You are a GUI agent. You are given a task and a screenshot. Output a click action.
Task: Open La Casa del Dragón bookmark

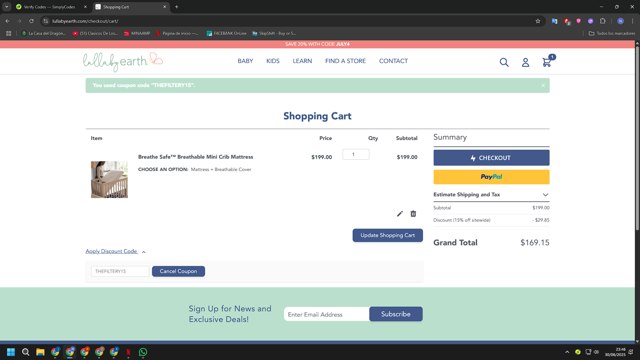[x=44, y=33]
